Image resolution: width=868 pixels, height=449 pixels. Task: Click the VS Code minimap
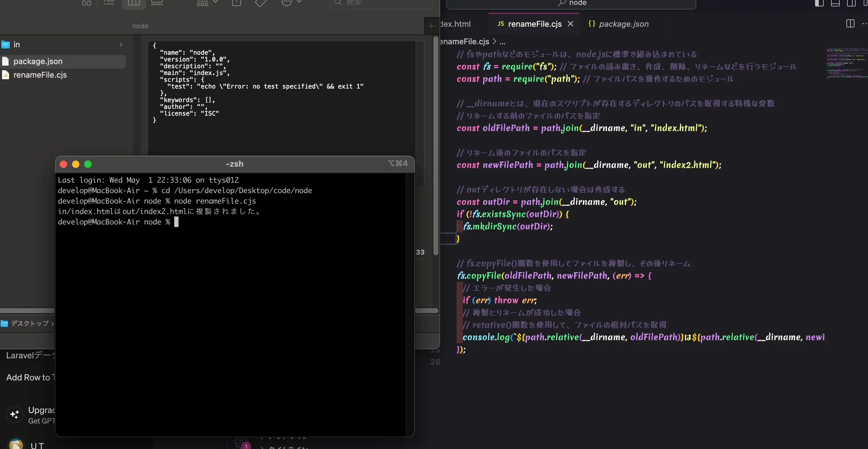coord(847,63)
